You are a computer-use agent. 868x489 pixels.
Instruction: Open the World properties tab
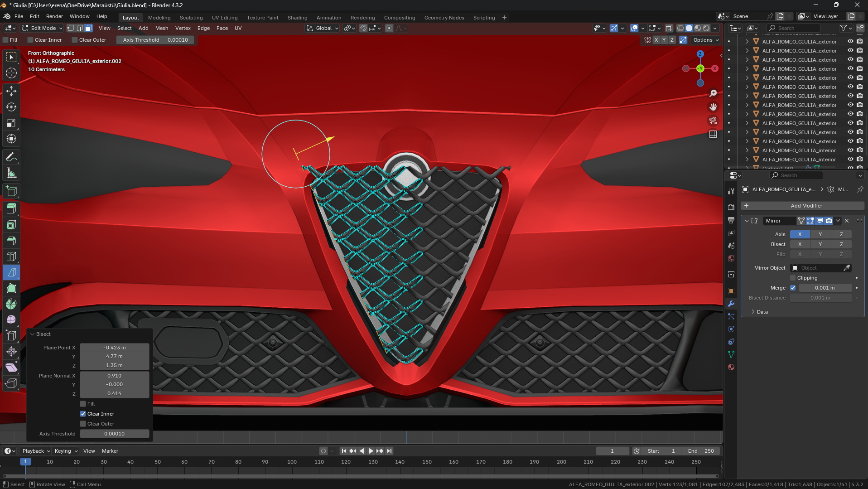click(731, 258)
